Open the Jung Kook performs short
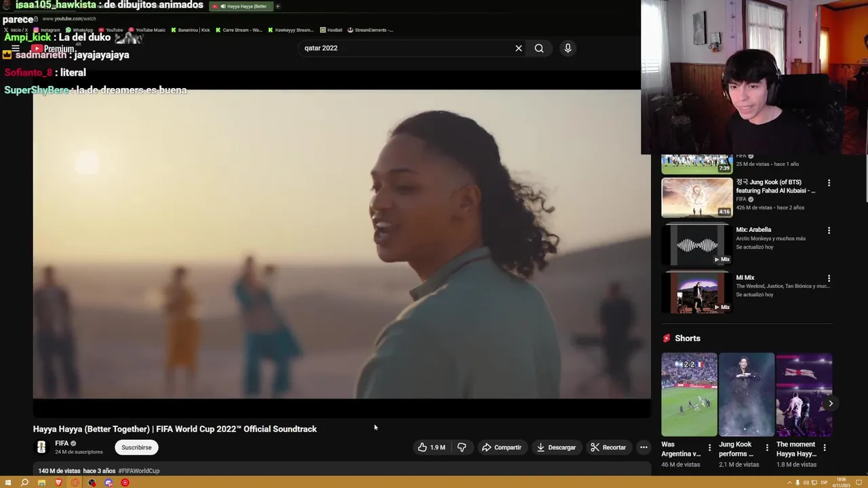The width and height of the screenshot is (868, 488). [x=747, y=394]
